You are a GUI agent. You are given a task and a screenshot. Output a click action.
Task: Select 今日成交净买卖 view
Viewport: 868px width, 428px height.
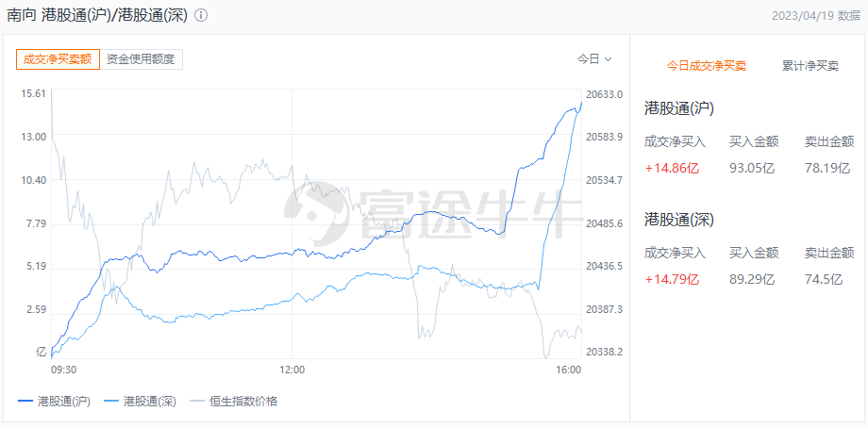tap(706, 66)
